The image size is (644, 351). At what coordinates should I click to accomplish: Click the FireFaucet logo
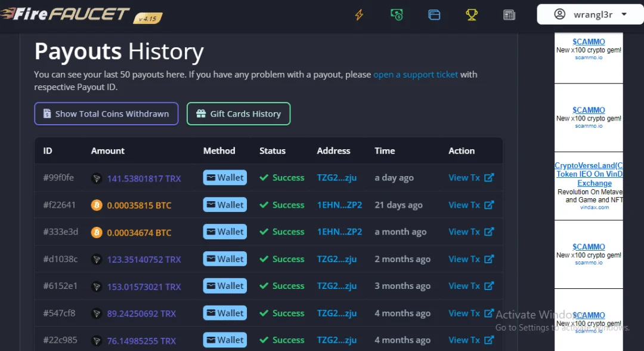[65, 14]
